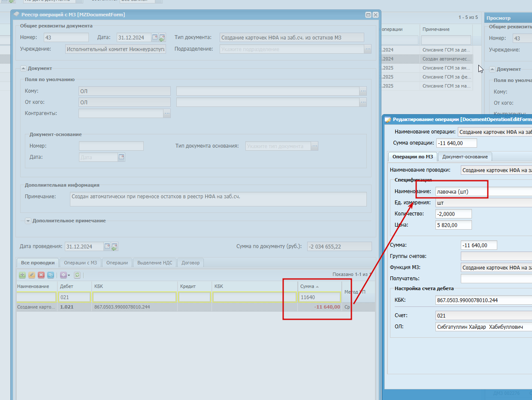This screenshot has height=400, width=532.
Task: Click the Дебет filter field containing 021
Action: [x=74, y=297]
